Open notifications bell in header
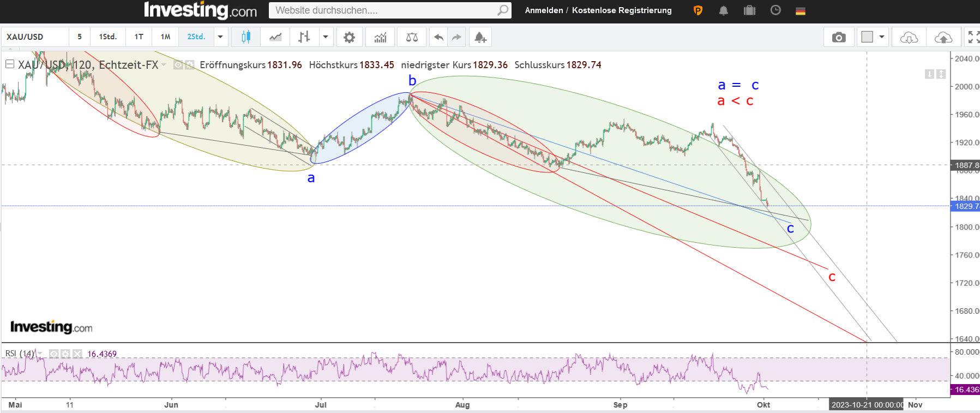980x413 pixels. (x=723, y=10)
